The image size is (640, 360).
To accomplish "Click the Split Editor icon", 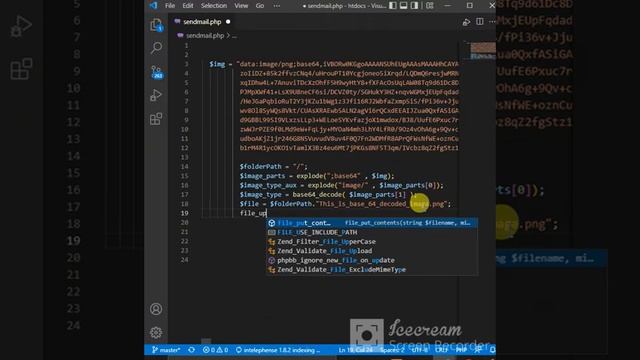I will coord(480,22).
